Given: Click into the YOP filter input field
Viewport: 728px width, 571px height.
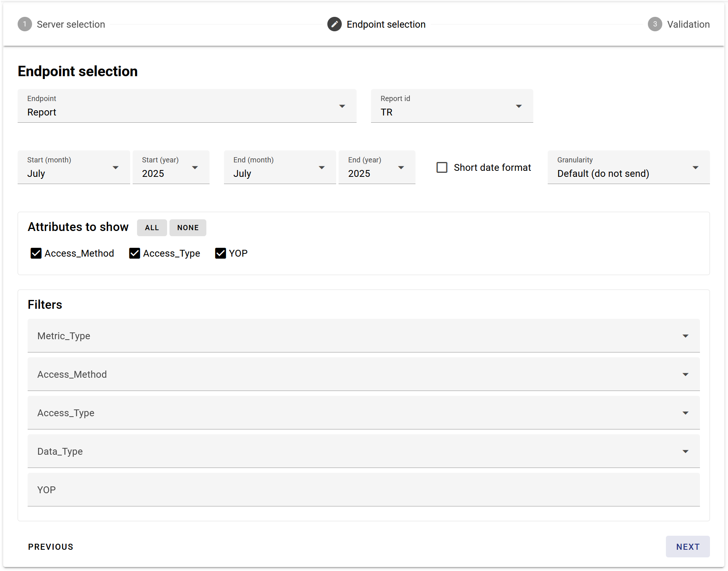Looking at the screenshot, I should tap(363, 490).
